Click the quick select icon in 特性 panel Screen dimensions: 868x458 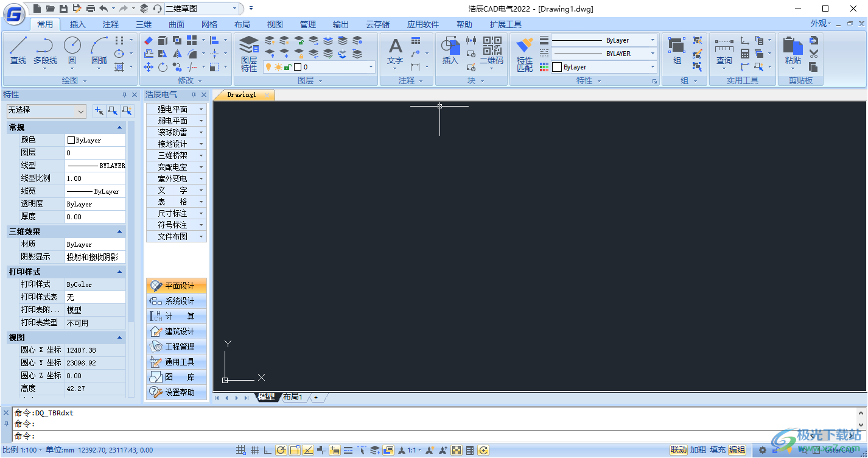point(127,111)
